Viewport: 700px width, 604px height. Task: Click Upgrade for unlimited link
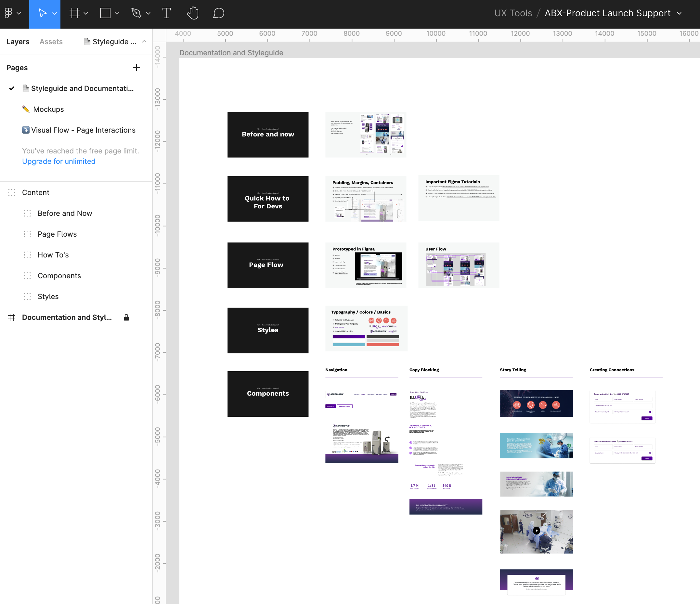pyautogui.click(x=59, y=161)
